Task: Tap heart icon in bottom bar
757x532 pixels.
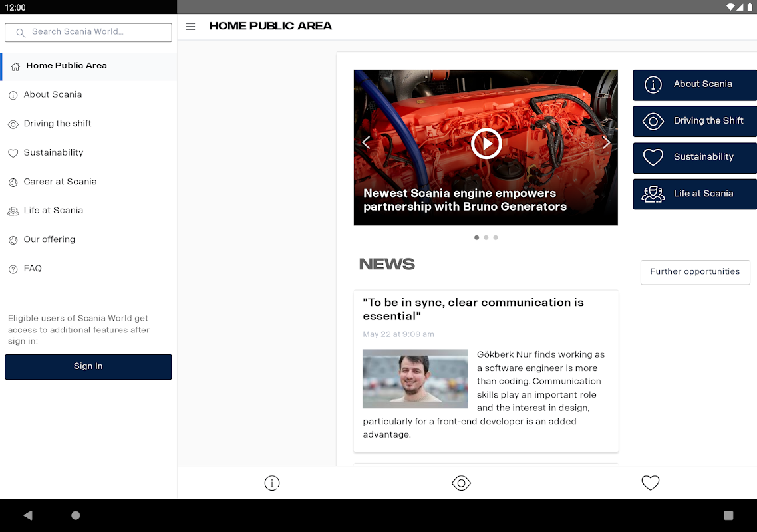Action: tap(651, 483)
